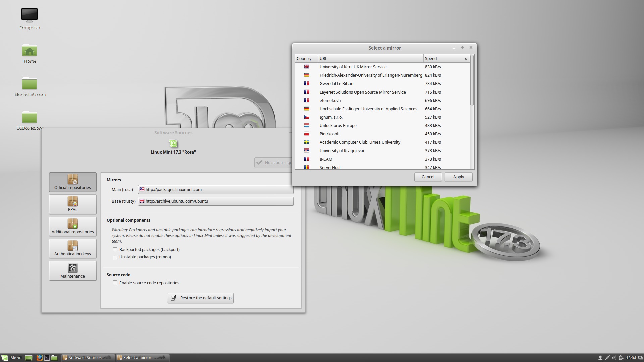Click the UK flag of Kent mirror
The image size is (644, 362).
click(x=307, y=67)
